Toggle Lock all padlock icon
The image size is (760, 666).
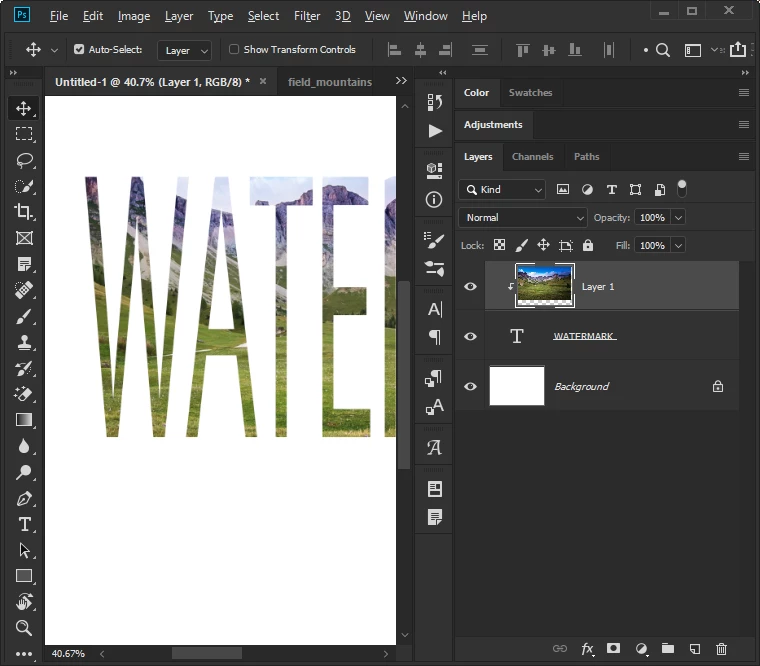click(588, 245)
